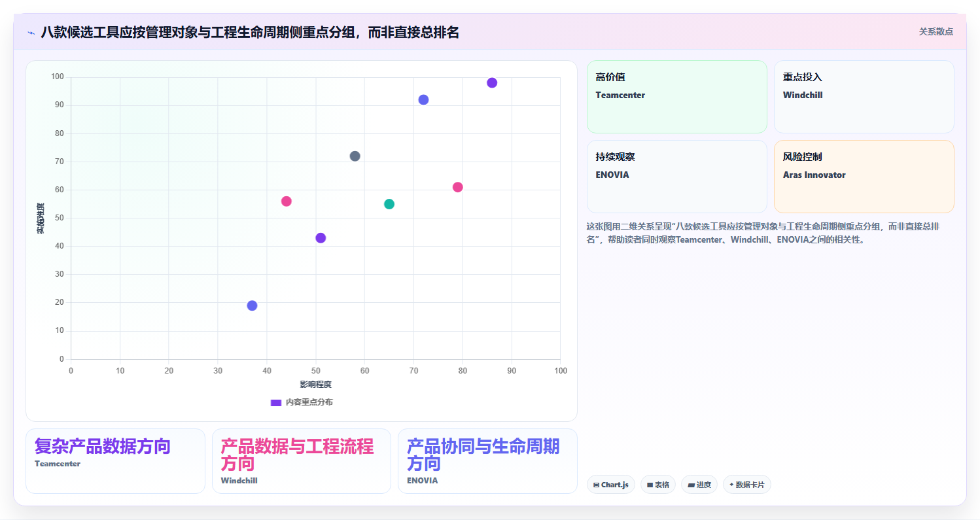Toggle the 内容重点分布 legend swatch
The width and height of the screenshot is (980, 520).
pos(276,402)
